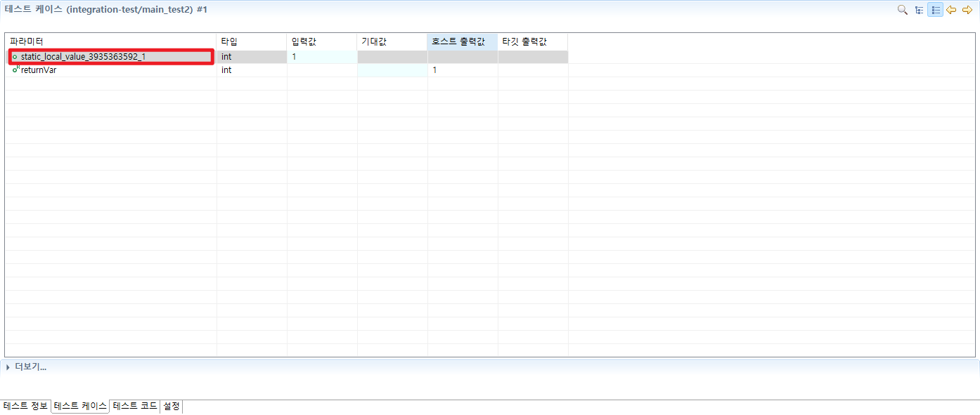Viewport: 980px width, 415px height.
Task: Click the magnifier search icon
Action: [x=902, y=10]
